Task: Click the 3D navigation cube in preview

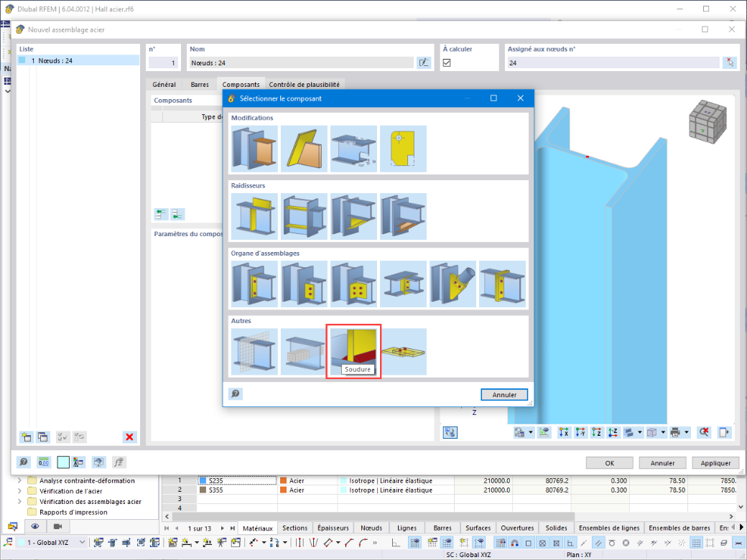Action: click(708, 121)
